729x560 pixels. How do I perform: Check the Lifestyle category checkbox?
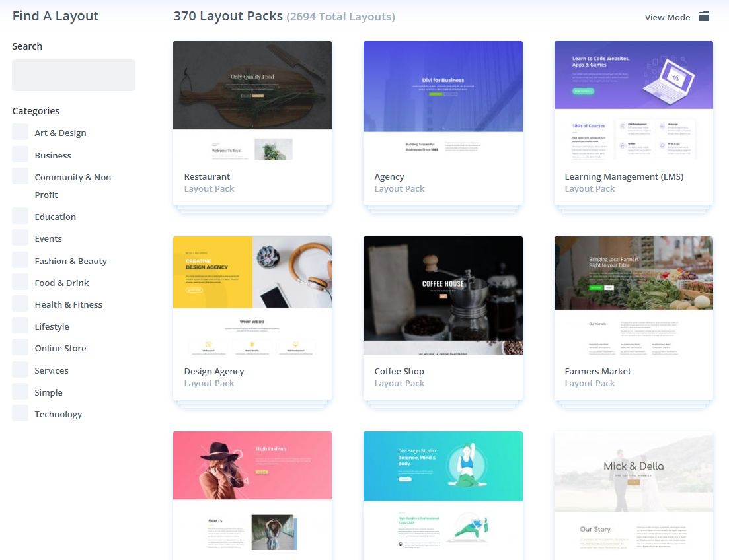[20, 326]
